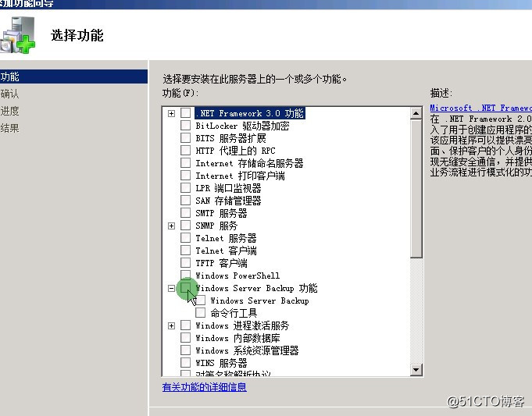The width and height of the screenshot is (532, 416).
Task: Enable SAN 存储管理器 checkbox
Action: pos(185,201)
